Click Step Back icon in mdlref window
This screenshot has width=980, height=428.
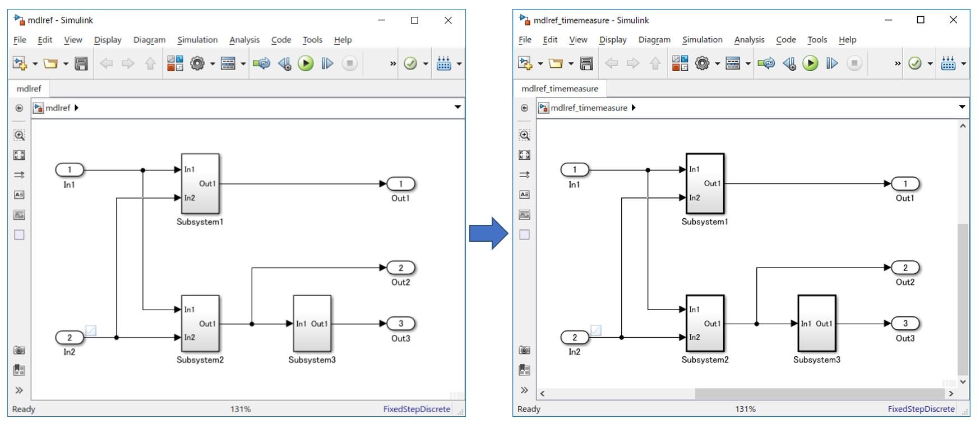(284, 63)
